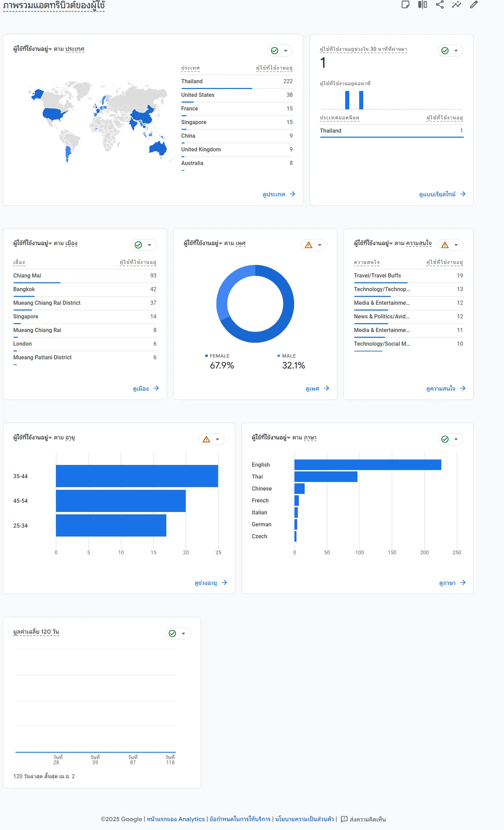The image size is (504, 830).
Task: Select the United States row in the country table
Action: tap(237, 95)
